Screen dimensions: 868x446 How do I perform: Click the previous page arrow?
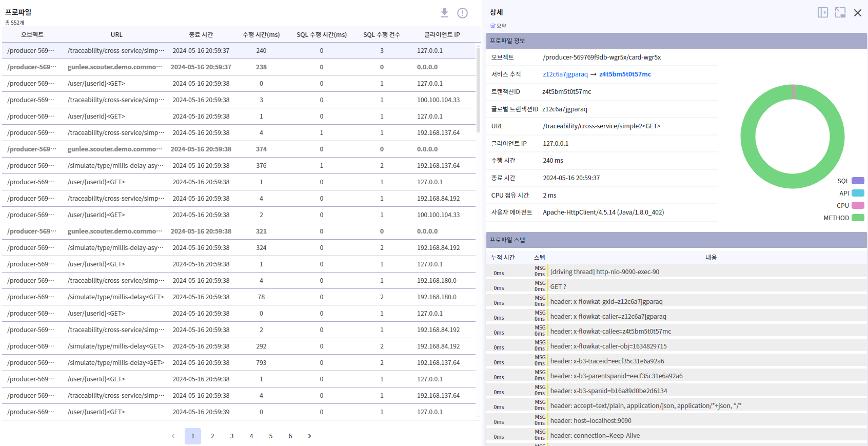(173, 436)
